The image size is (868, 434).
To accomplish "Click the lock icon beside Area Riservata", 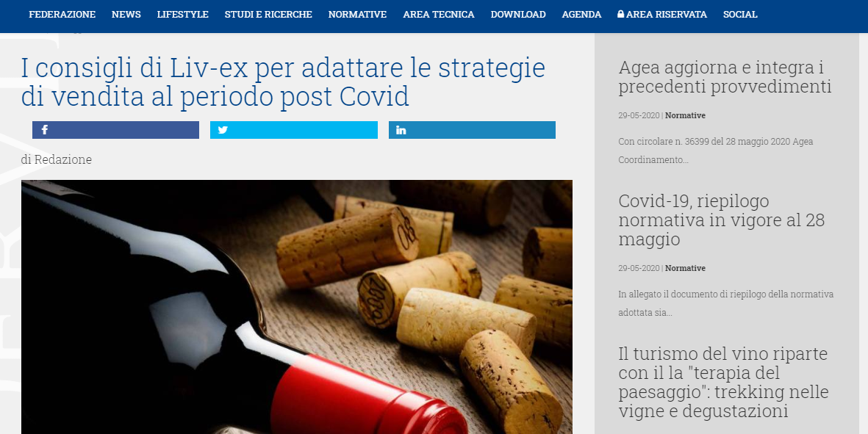I will (x=620, y=15).
